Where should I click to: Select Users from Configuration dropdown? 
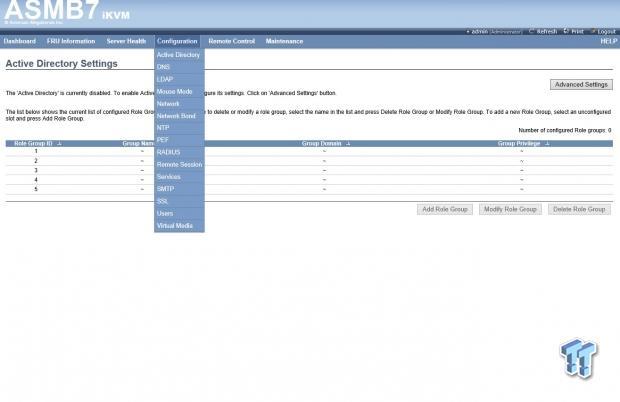click(179, 214)
